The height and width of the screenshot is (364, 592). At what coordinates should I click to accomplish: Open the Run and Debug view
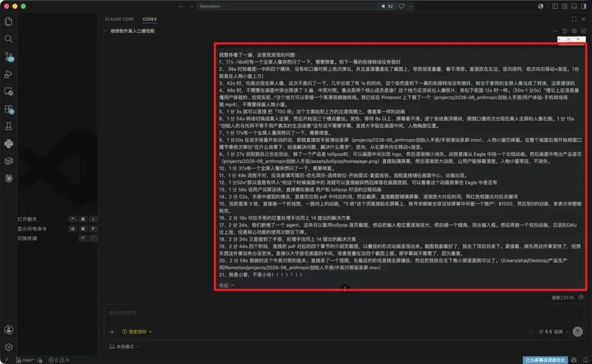coord(8,74)
